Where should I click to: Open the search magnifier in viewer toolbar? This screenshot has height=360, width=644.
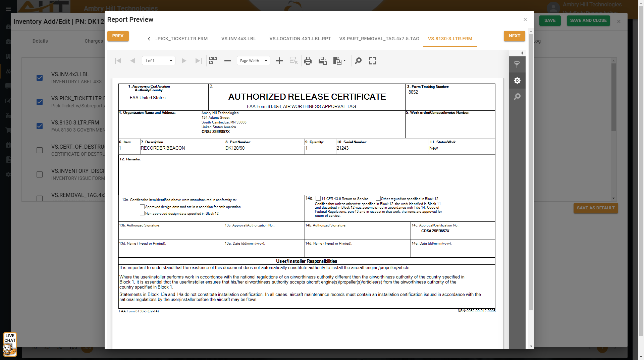pos(358,61)
